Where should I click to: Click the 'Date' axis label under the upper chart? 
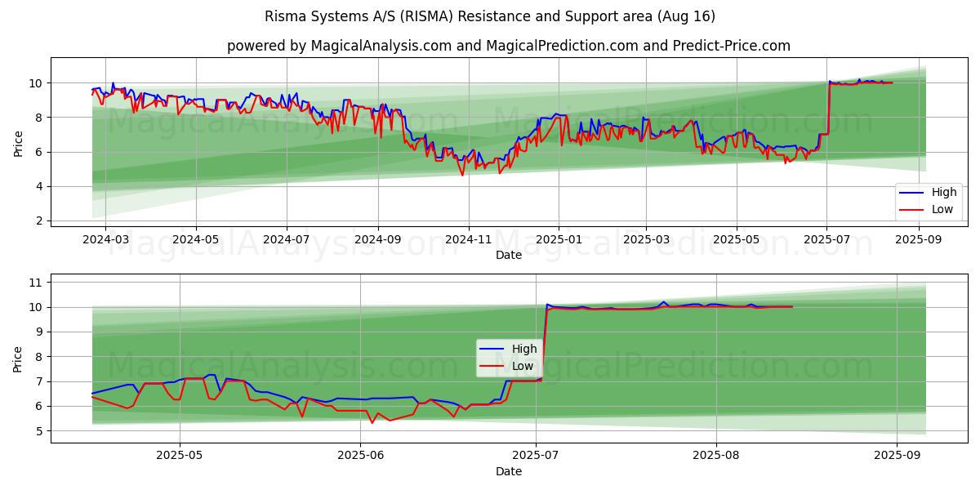[509, 256]
